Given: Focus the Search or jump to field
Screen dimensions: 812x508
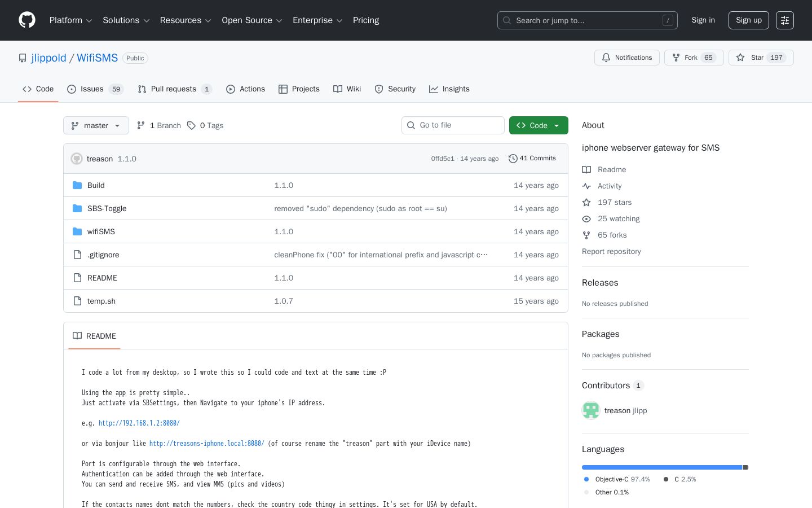Looking at the screenshot, I should 588,20.
